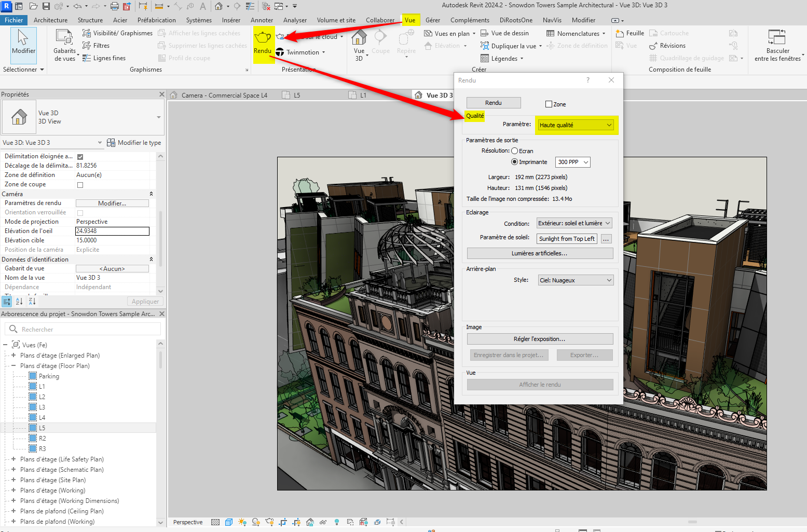807x532 pixels.
Task: Switch to the L5 view tab
Action: pos(297,96)
